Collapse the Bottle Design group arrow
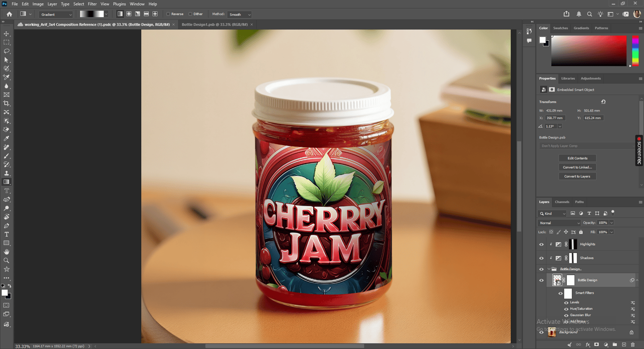The image size is (644, 349). pos(549,269)
